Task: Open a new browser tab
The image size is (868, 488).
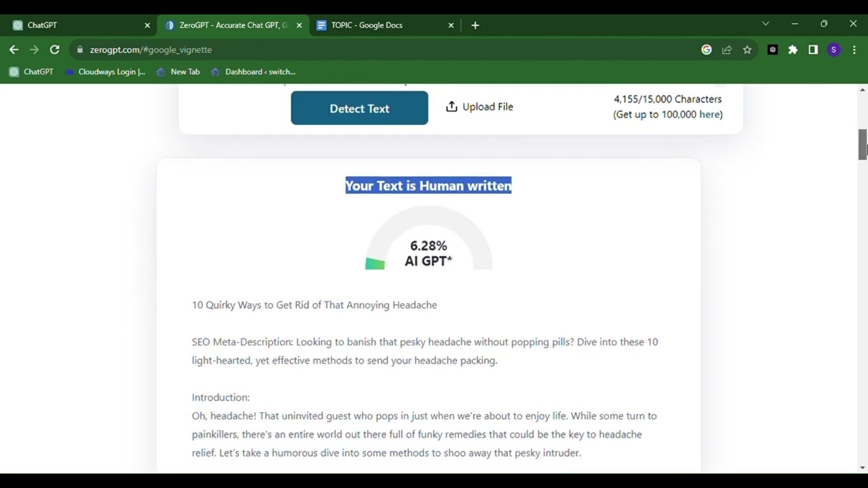Action: point(475,25)
